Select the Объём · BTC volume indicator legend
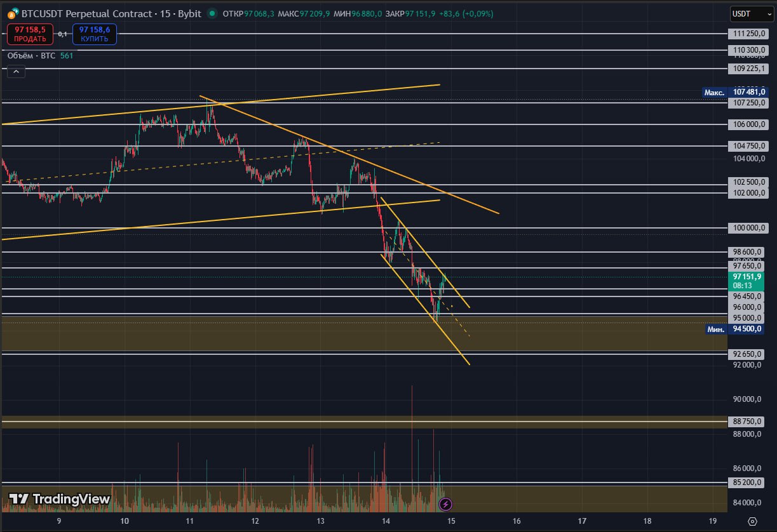The width and height of the screenshot is (777, 532). point(40,56)
